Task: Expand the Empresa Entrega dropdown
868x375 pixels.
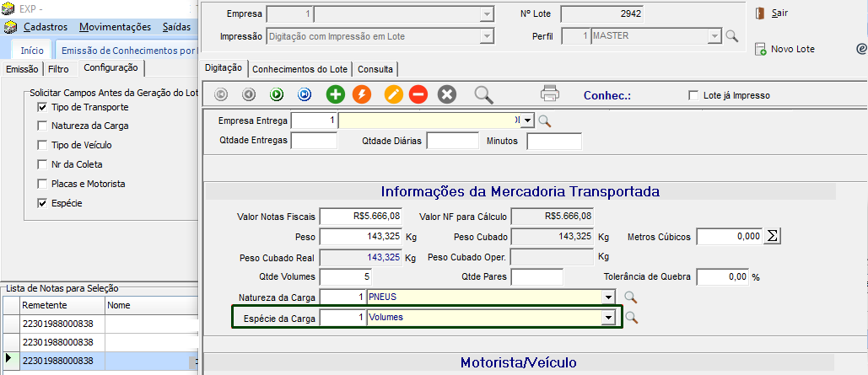Action: pos(527,121)
